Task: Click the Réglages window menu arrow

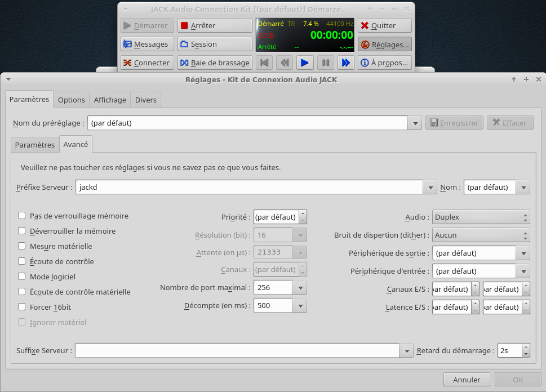Action: click(8, 80)
